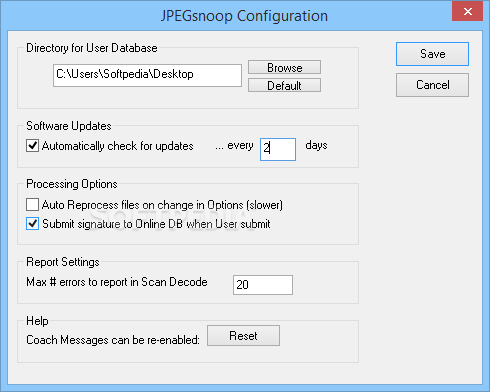This screenshot has height=392, width=490.
Task: Uncheck Submit signature to Online DB box
Action: 32,224
